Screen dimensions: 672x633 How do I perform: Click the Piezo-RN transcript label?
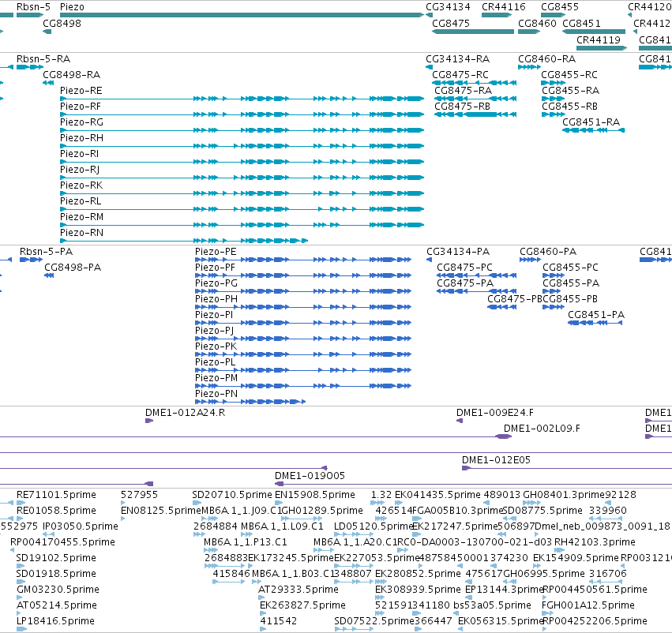tap(81, 233)
